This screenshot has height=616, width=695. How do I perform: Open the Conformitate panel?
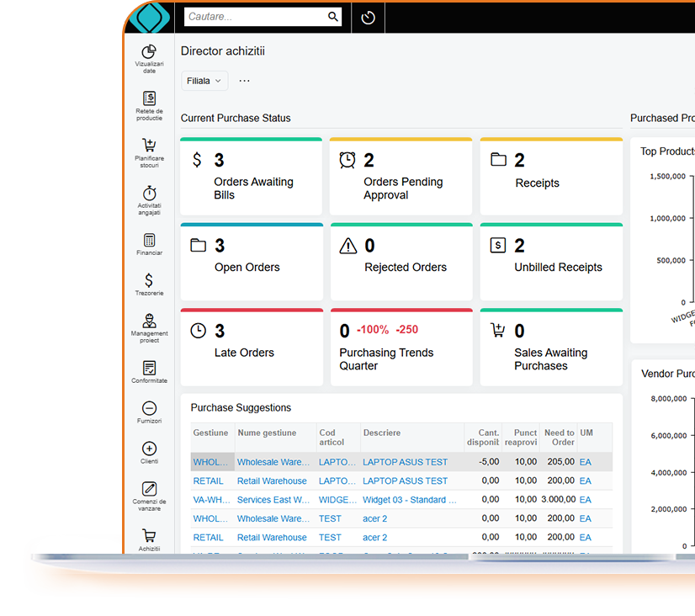149,369
